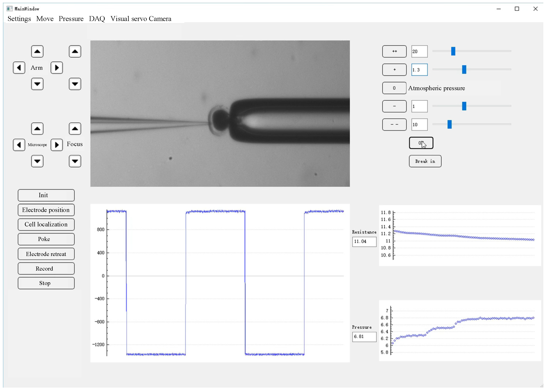
Task: Decrease pressure with the -- button
Action: (x=394, y=125)
